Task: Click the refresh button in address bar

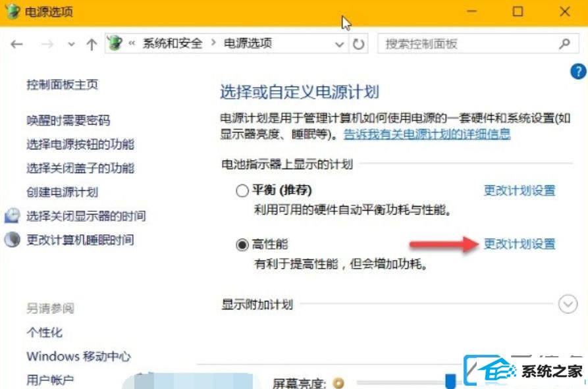Action: click(358, 44)
